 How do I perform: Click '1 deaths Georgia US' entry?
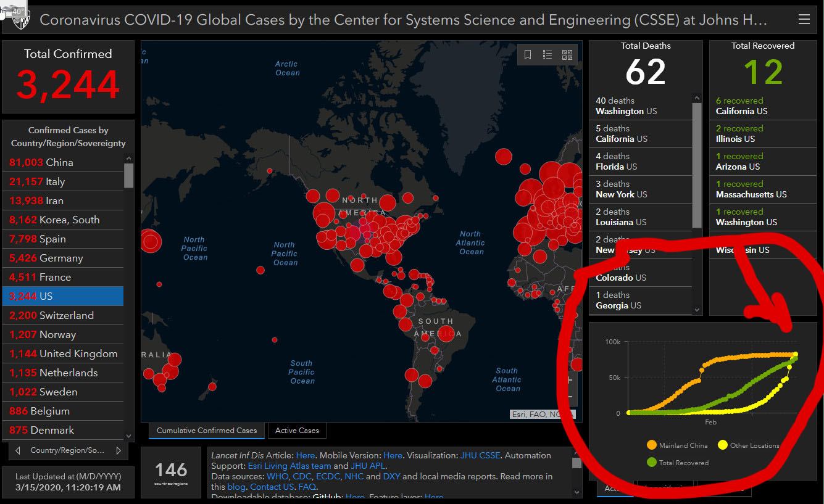[641, 300]
